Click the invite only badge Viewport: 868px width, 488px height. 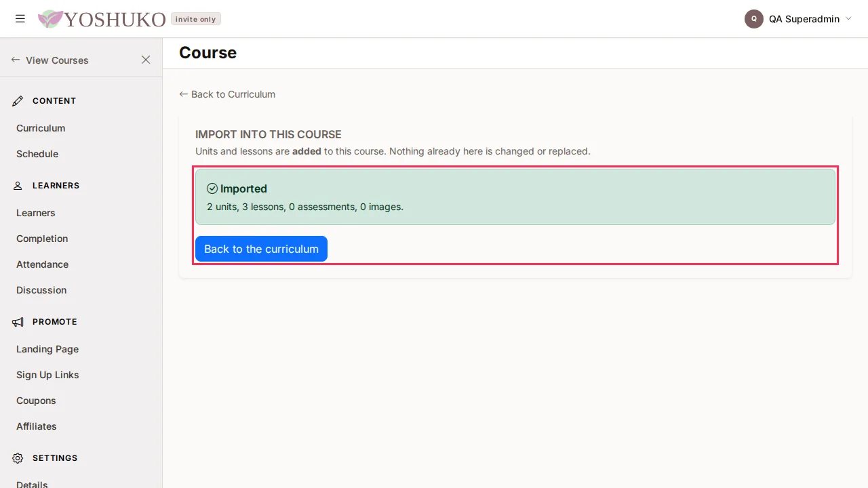[x=196, y=19]
